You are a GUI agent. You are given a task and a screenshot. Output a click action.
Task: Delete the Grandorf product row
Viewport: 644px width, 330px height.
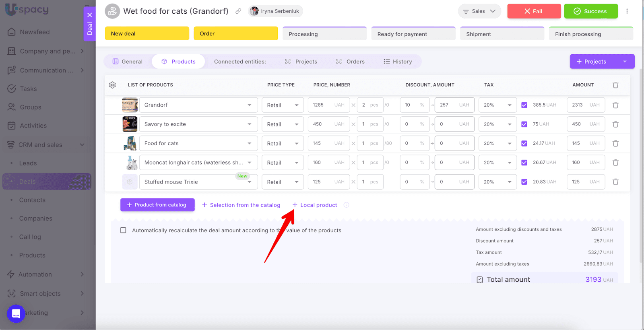(x=615, y=105)
